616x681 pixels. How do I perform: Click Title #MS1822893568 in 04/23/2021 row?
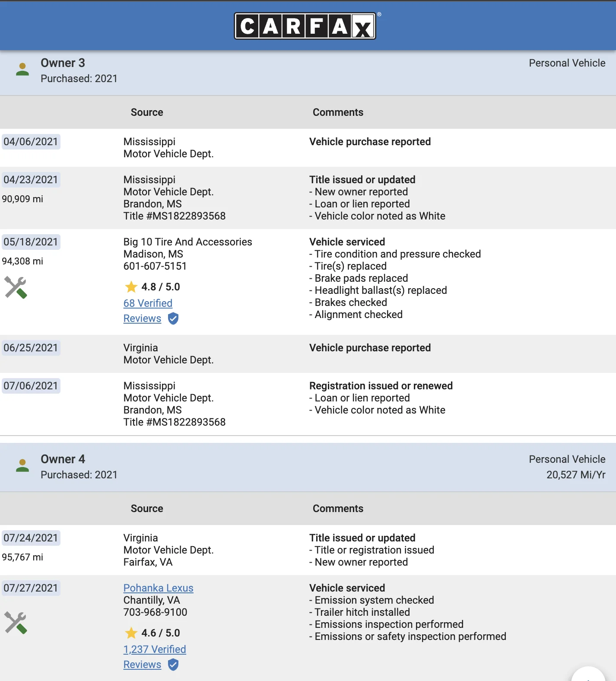175,216
